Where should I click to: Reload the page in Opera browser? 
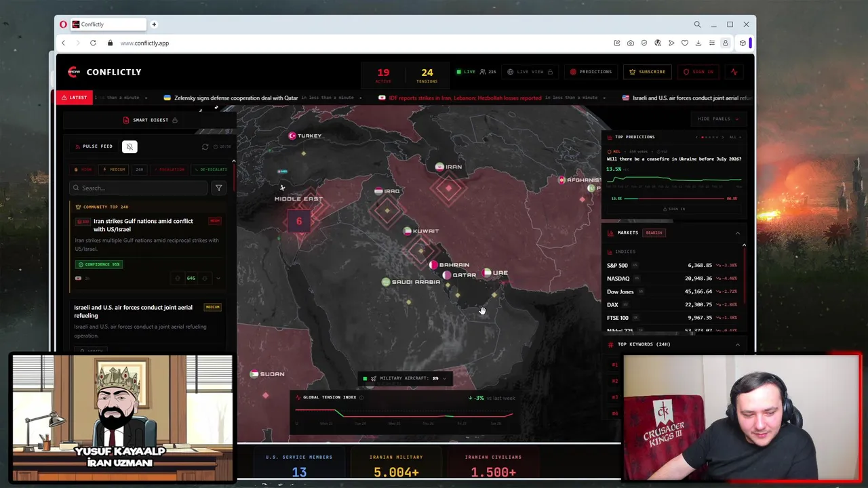(x=93, y=43)
